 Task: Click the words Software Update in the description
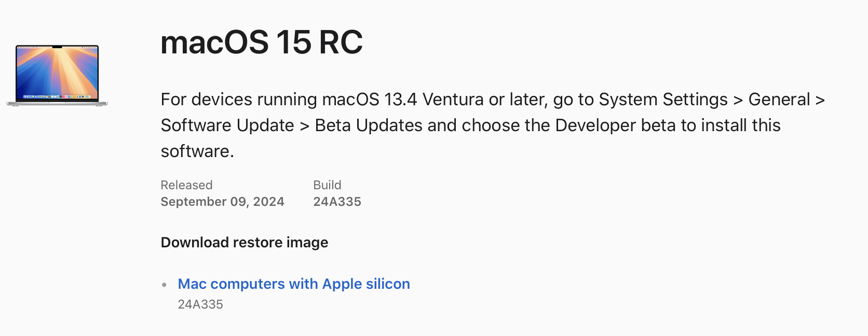[227, 125]
